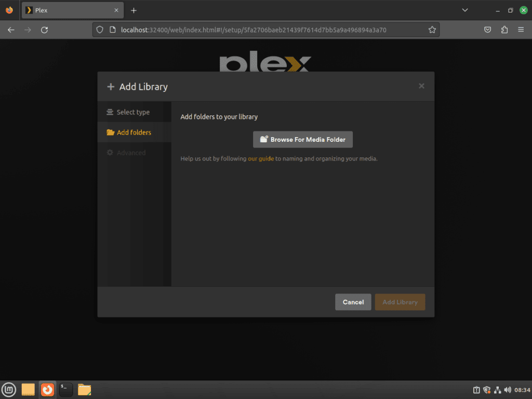
Task: Open the Linux Mint start menu
Action: click(x=9, y=390)
